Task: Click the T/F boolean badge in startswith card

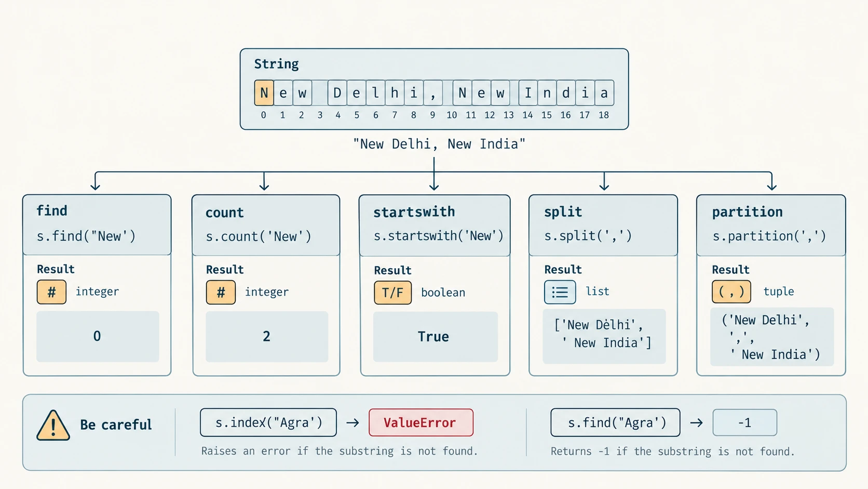Action: 392,293
